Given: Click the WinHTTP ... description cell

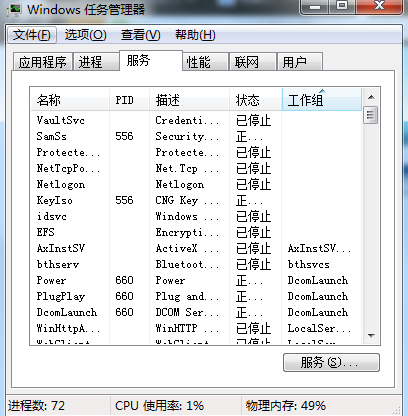Looking at the screenshot, I should pyautogui.click(x=187, y=328).
